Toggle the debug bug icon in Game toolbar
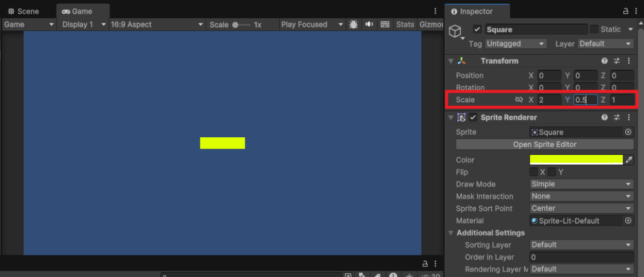 [353, 25]
